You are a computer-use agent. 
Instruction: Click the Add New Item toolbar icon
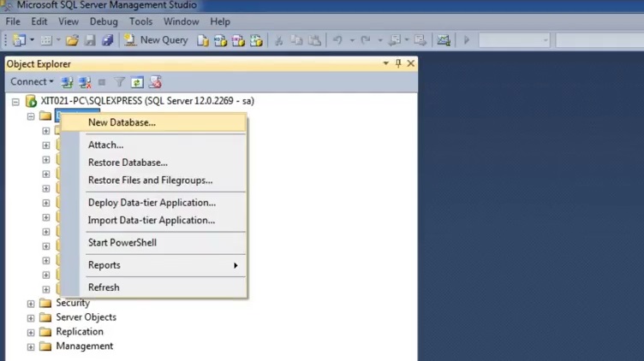(x=46, y=40)
